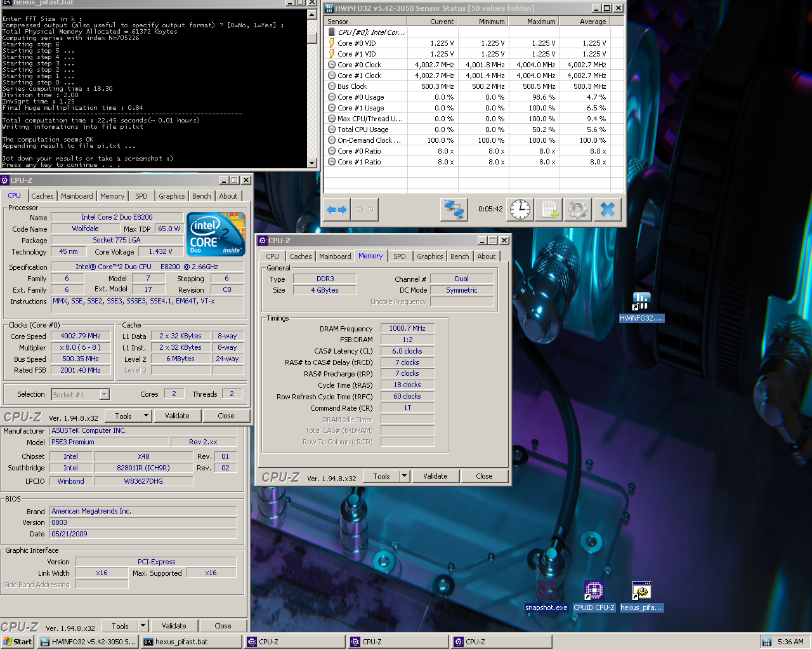The height and width of the screenshot is (650, 812).
Task: Click Validate in CPU-Z Memory window
Action: tap(435, 476)
